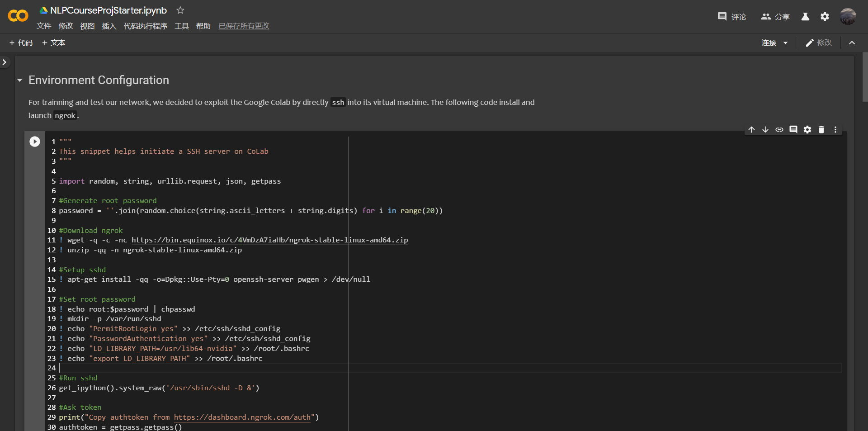
Task: Collapse the cell view with top-right chevron
Action: pos(852,43)
